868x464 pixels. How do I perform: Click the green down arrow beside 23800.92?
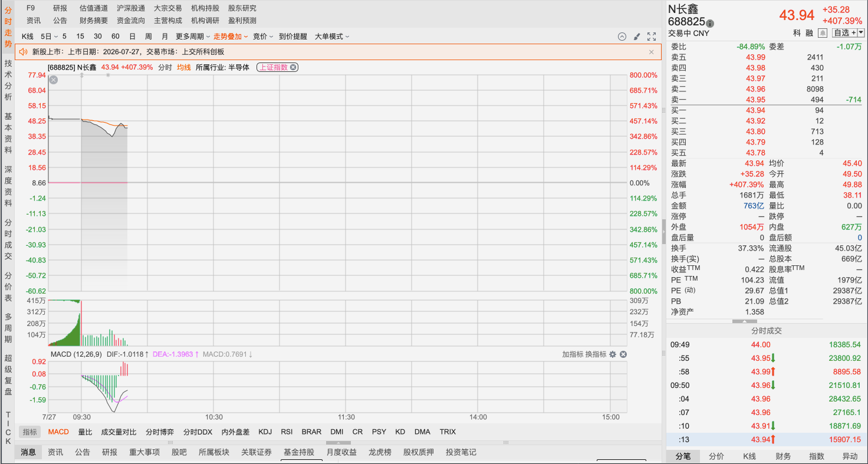[772, 358]
